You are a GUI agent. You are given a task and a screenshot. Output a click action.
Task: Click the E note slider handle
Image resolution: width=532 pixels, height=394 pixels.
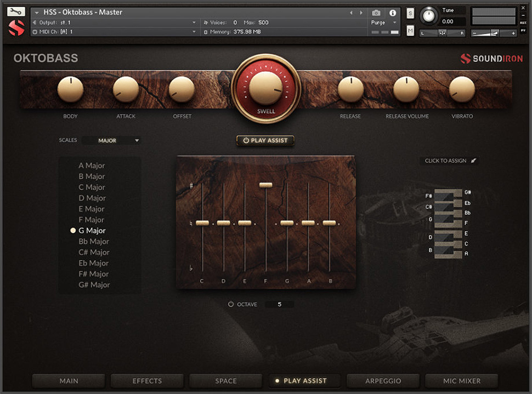click(x=245, y=223)
